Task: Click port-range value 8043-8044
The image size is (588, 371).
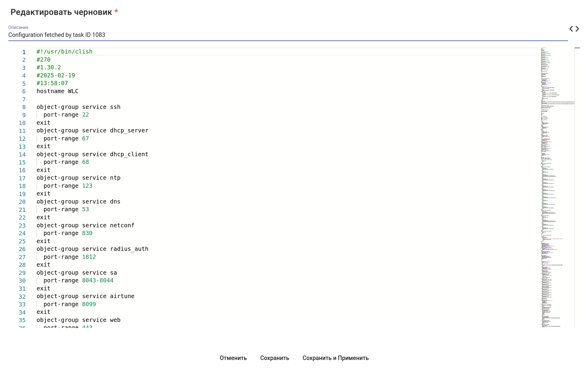Action: [98, 281]
